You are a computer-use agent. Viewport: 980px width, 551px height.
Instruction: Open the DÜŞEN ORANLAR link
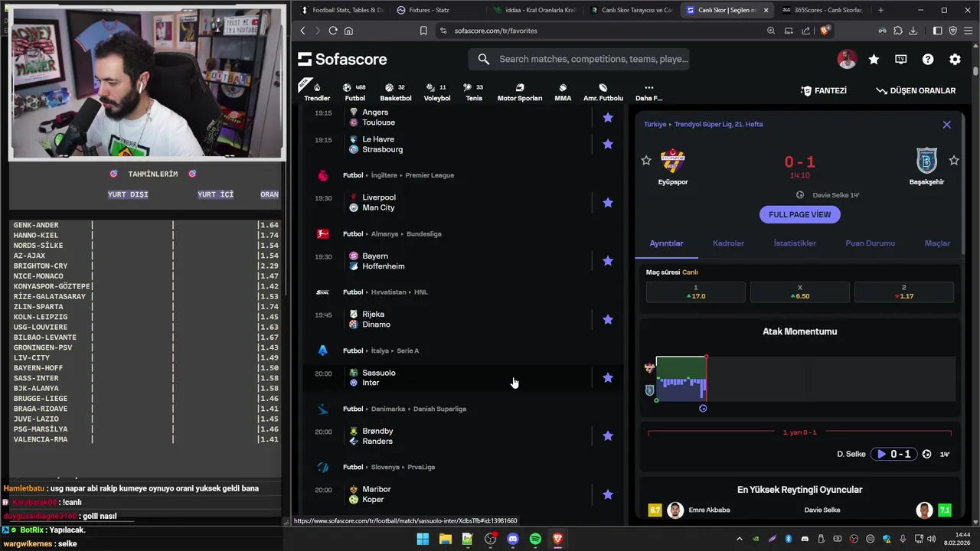(x=916, y=90)
